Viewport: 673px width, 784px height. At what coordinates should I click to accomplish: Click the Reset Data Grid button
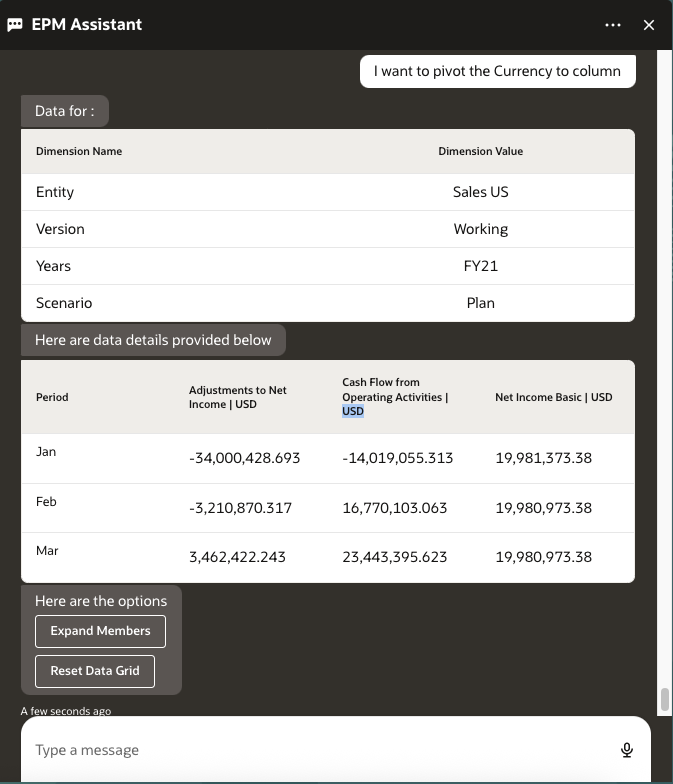(95, 670)
